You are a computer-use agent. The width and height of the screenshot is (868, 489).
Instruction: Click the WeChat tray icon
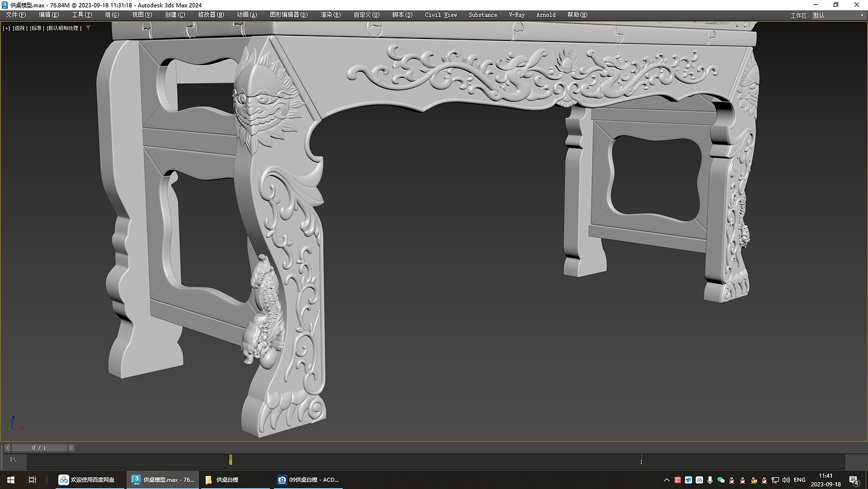[720, 480]
